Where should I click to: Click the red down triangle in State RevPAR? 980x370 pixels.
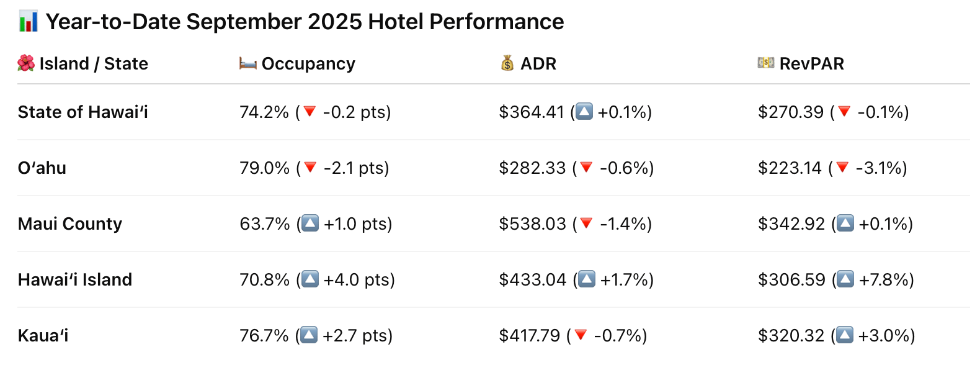844,112
